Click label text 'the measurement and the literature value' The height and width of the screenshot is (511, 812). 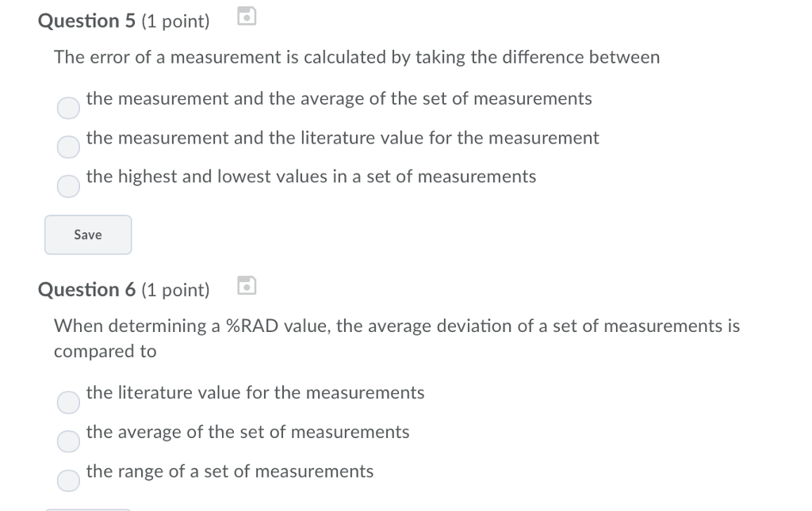click(x=342, y=138)
